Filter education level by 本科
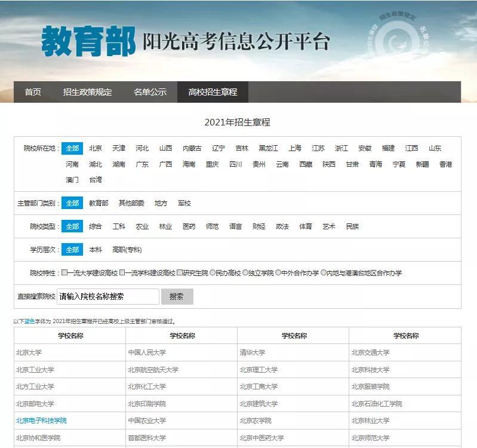The image size is (477, 448). (x=96, y=250)
